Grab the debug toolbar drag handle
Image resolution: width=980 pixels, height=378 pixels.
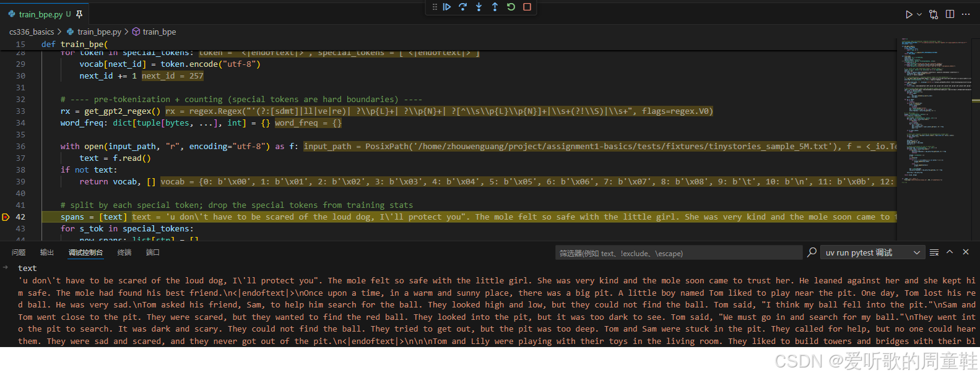click(x=435, y=7)
